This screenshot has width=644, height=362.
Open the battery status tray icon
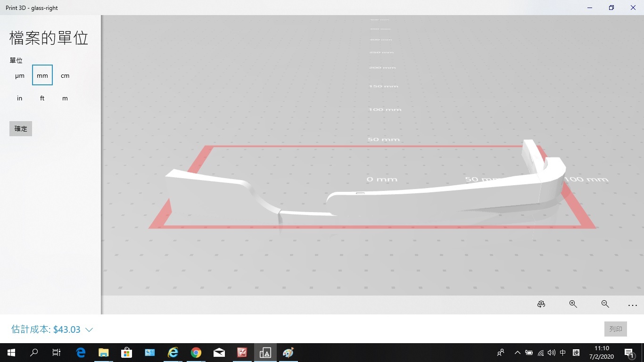tap(529, 353)
